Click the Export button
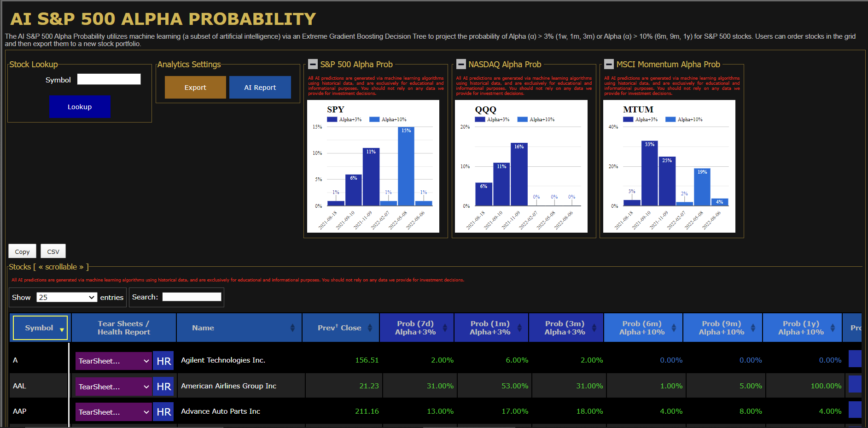Viewport: 868px width, 428px height. (195, 87)
